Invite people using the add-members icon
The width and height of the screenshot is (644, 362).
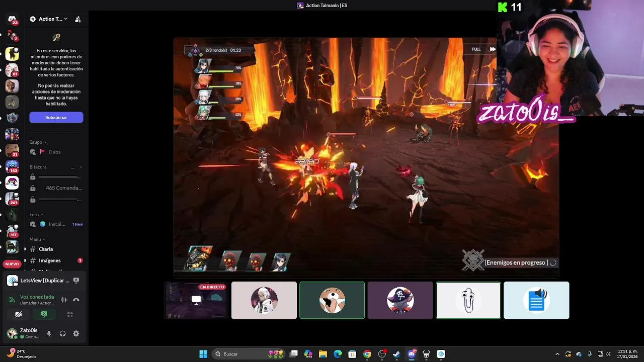pyautogui.click(x=78, y=19)
